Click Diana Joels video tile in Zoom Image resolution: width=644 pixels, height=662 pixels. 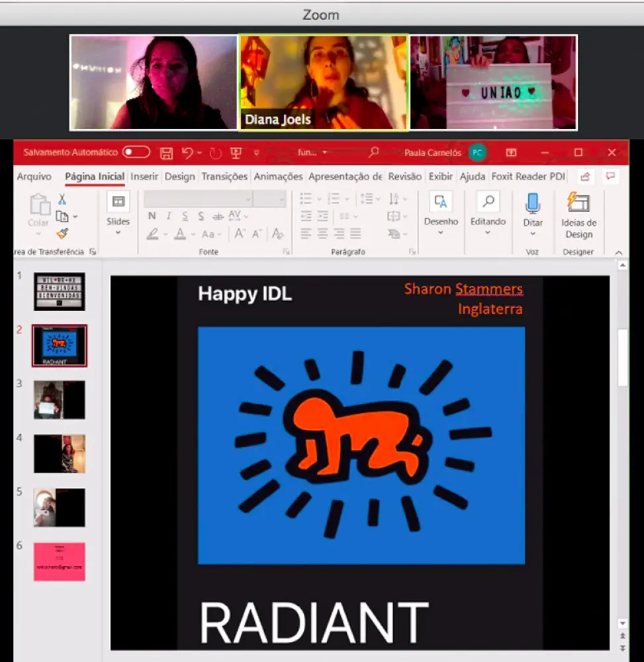(324, 82)
